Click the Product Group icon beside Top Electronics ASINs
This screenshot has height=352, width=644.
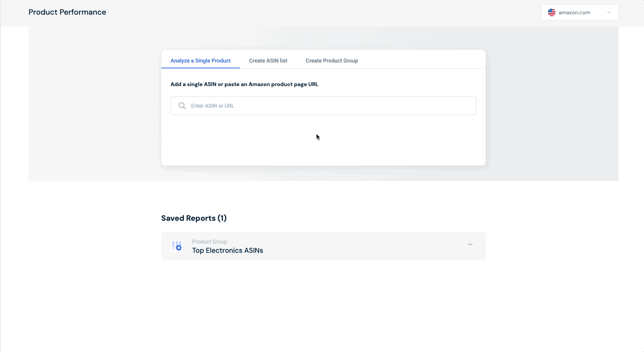click(177, 246)
